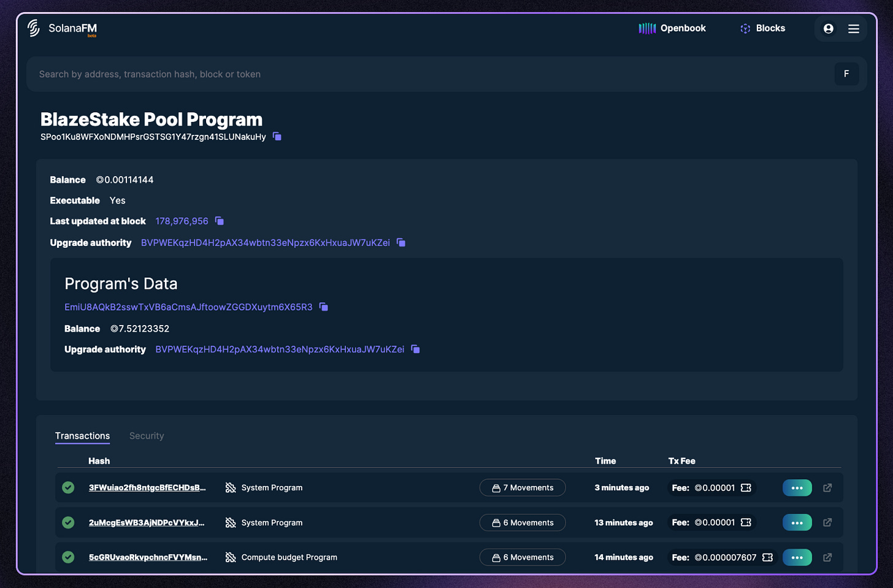Click success checkmark on 2uMcgEs transaction
The width and height of the screenshot is (893, 588).
(x=68, y=522)
